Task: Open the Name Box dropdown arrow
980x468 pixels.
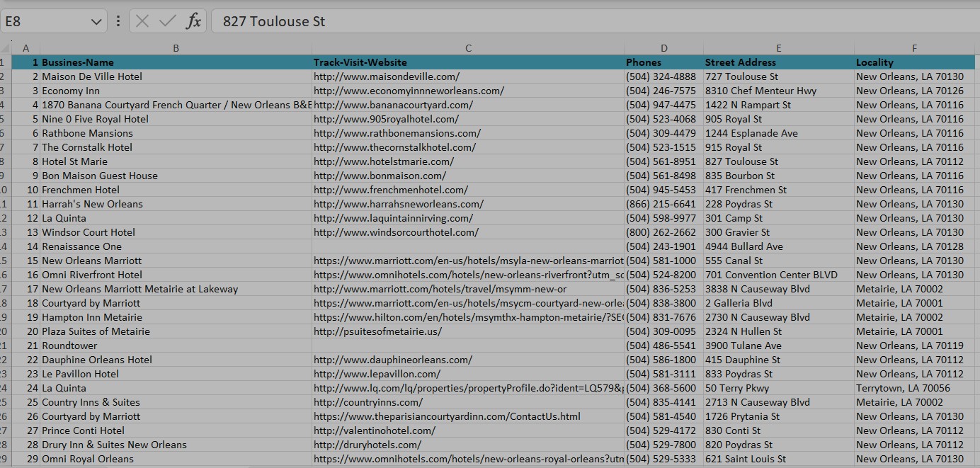Action: click(97, 22)
